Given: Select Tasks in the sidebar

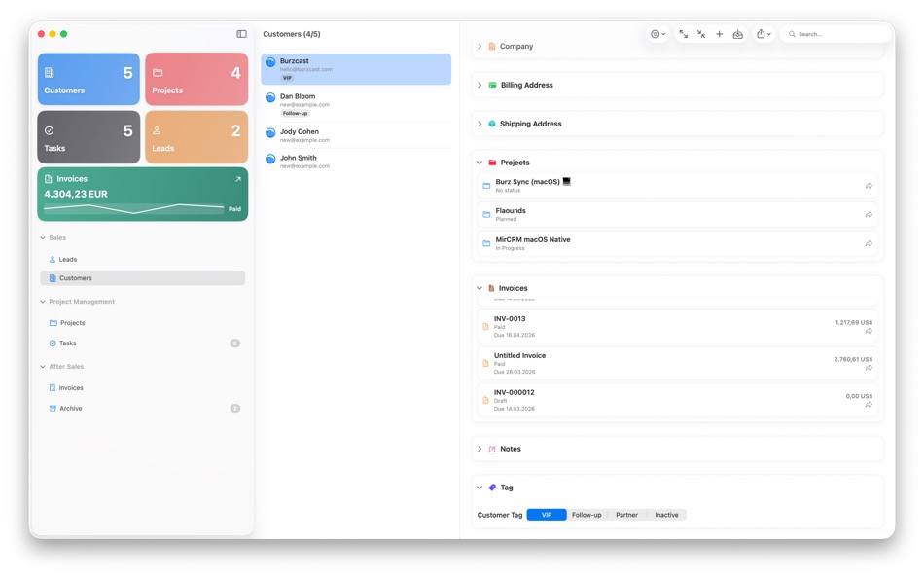Looking at the screenshot, I should 142,343.
